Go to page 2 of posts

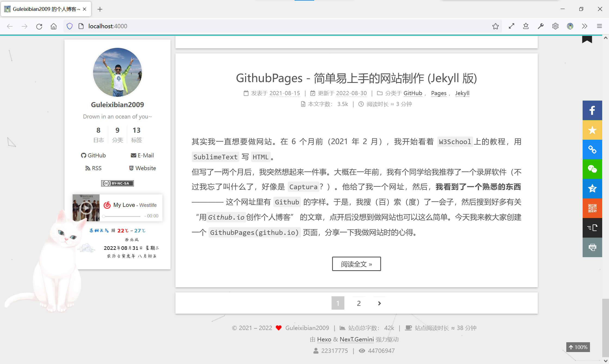tap(359, 303)
